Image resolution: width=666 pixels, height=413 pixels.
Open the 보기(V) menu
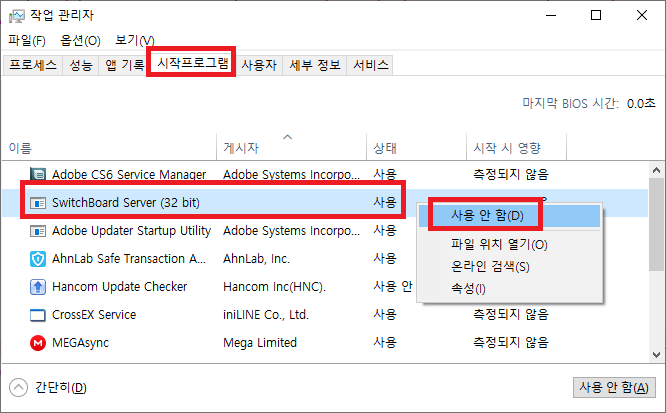(x=135, y=40)
